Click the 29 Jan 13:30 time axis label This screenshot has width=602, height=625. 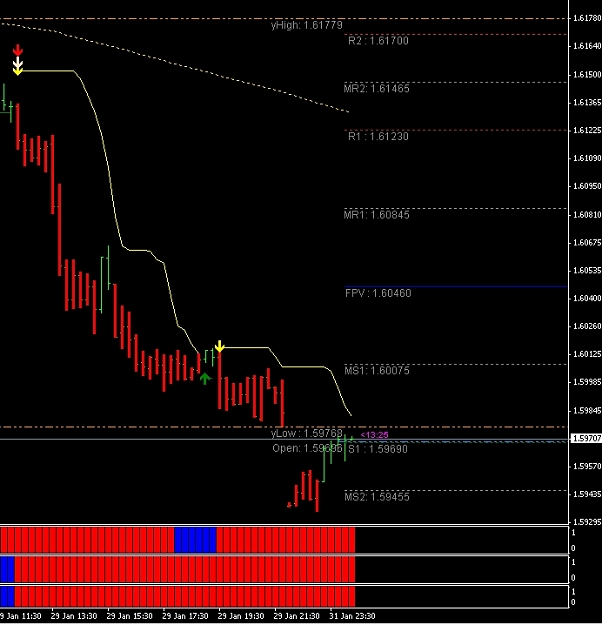[74, 616]
